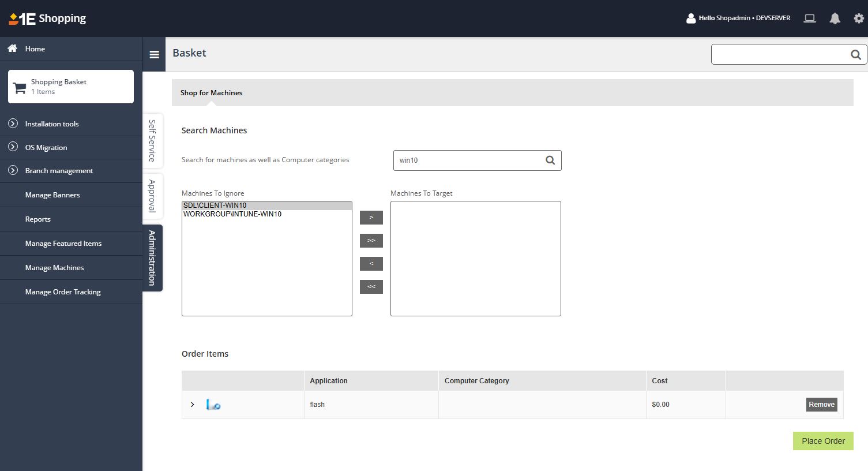Remove flash from order items
Screen dimensions: 868x471
[821, 405]
